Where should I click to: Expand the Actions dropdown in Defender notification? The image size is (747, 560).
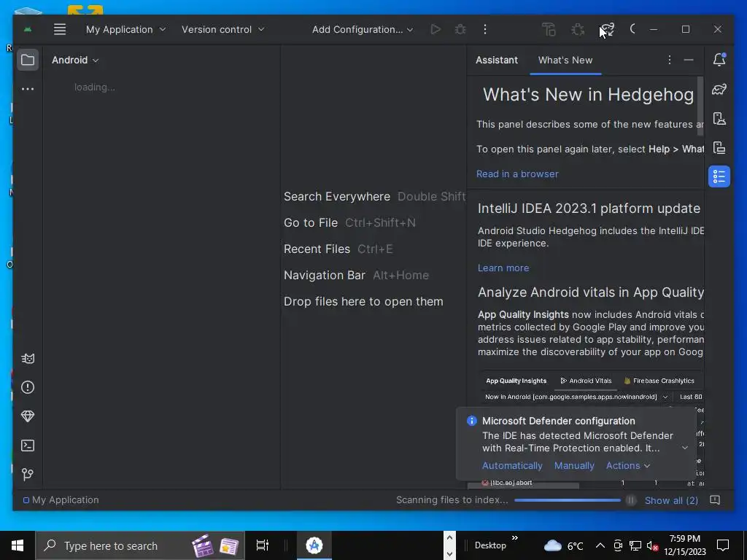[x=628, y=466]
